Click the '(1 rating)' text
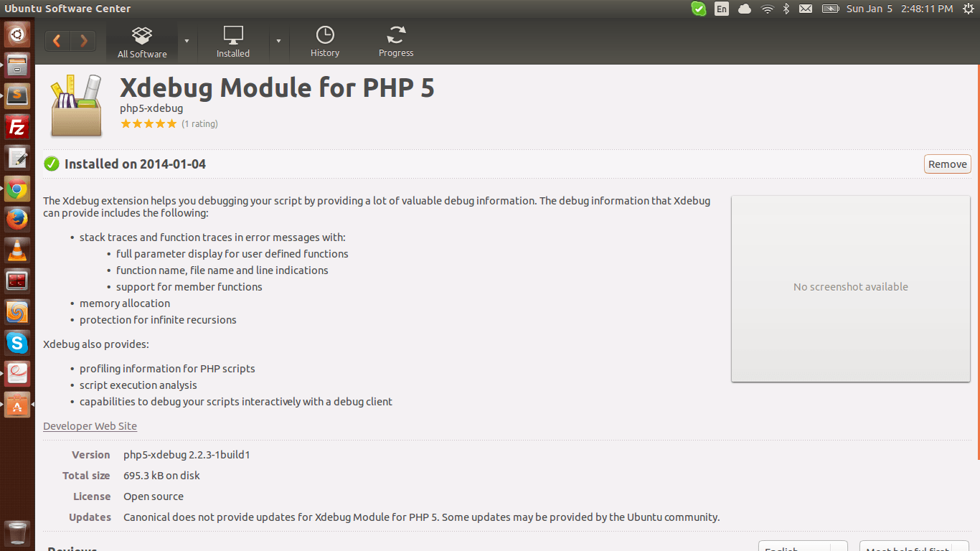This screenshot has height=551, width=980. [199, 124]
